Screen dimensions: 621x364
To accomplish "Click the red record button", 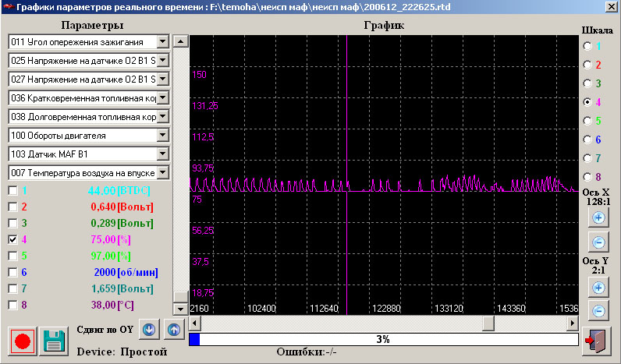I will 22,341.
